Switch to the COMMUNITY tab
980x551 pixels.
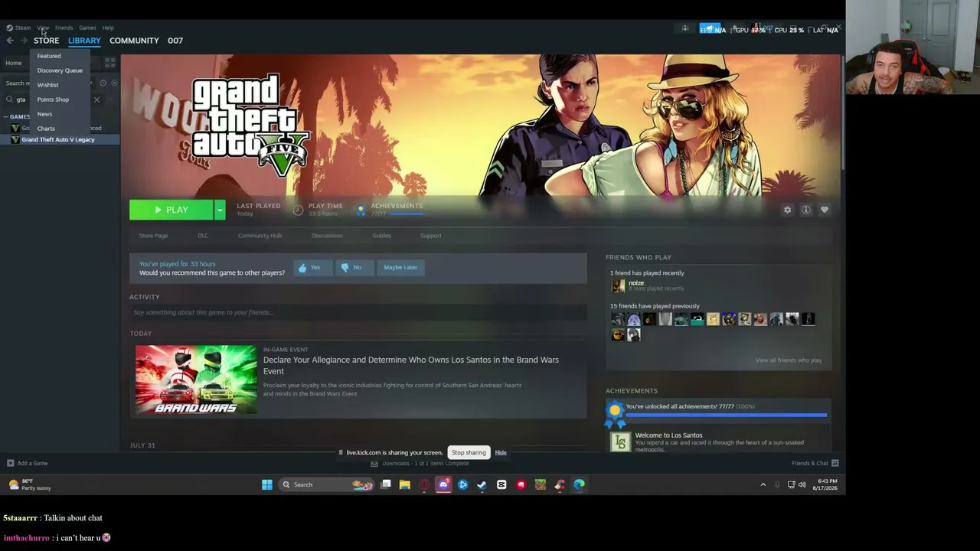click(x=134, y=41)
